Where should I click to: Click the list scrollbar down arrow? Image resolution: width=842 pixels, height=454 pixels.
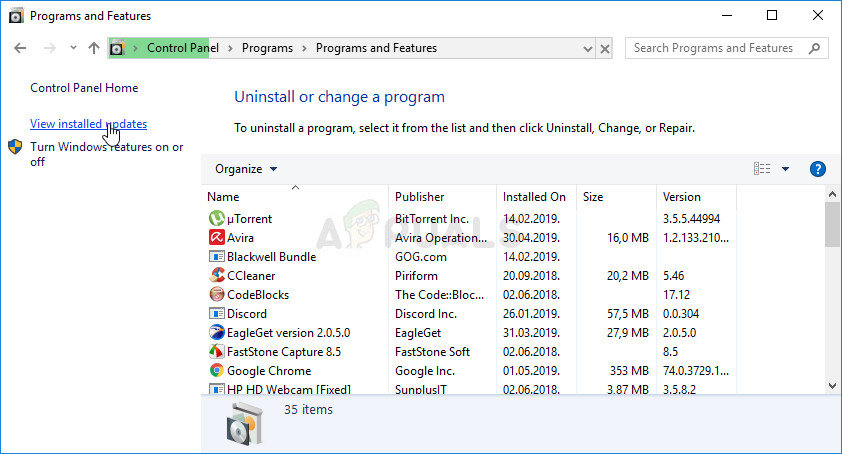click(x=832, y=385)
